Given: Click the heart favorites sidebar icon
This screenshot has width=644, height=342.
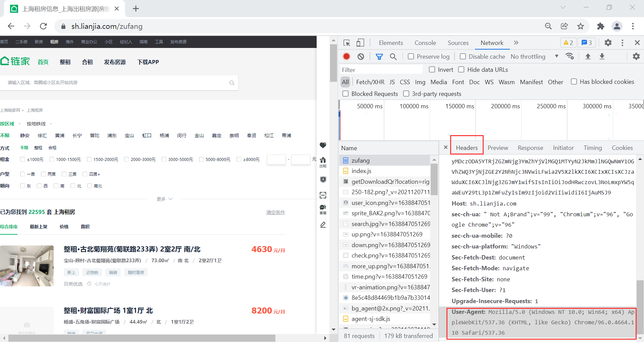Looking at the screenshot, I should coord(323,145).
